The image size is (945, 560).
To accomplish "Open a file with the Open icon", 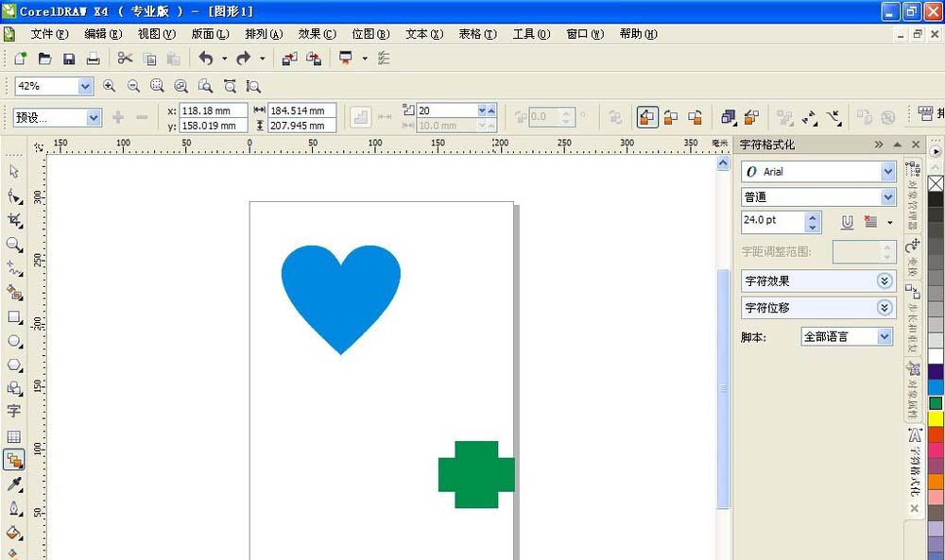I will [x=44, y=59].
